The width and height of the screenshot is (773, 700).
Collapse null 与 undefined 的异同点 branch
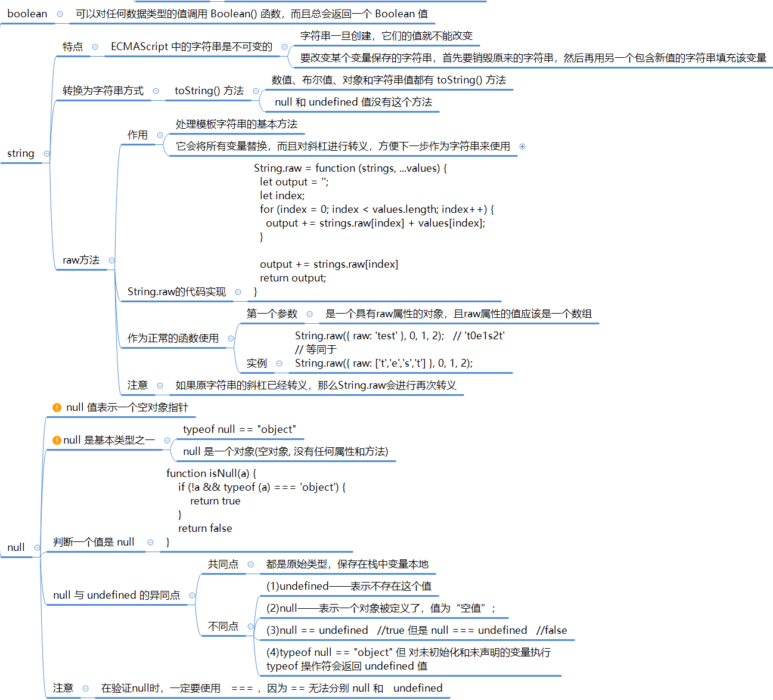tap(192, 596)
